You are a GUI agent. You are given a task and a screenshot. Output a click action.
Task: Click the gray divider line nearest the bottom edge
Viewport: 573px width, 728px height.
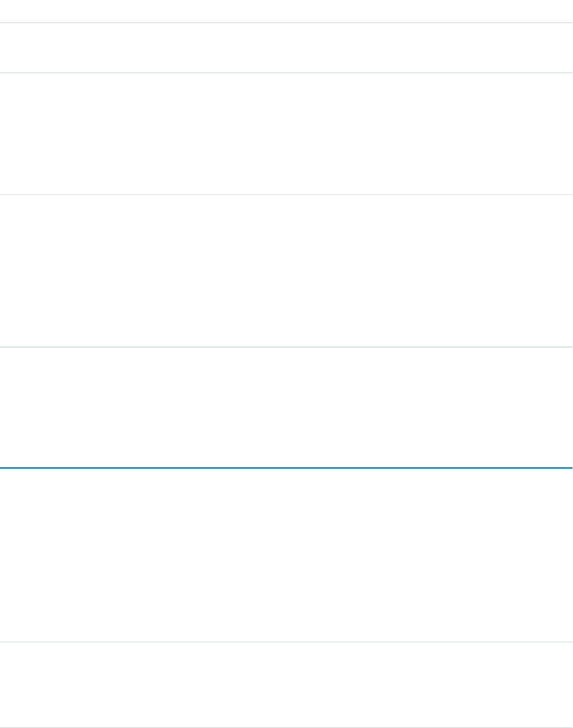[x=286, y=727]
